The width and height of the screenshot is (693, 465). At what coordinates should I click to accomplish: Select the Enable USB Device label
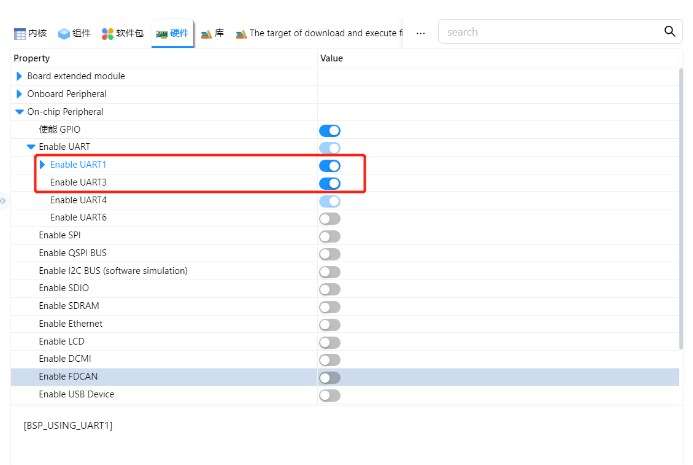(x=76, y=394)
